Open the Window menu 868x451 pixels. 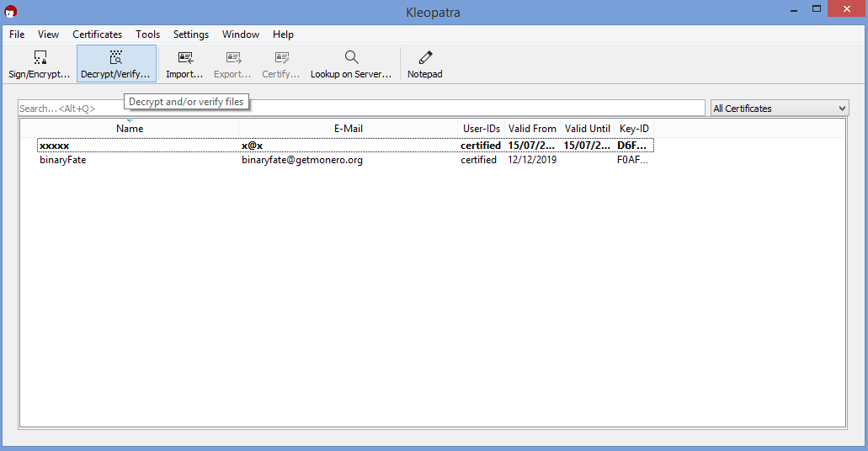(241, 34)
